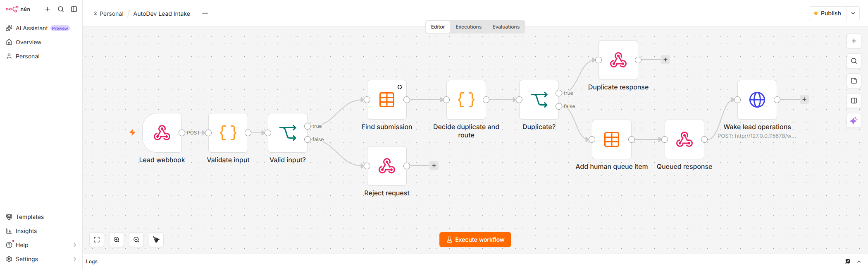Screen dimensions: 868x269
Task: Expand logs panel chevron
Action: pos(859,262)
